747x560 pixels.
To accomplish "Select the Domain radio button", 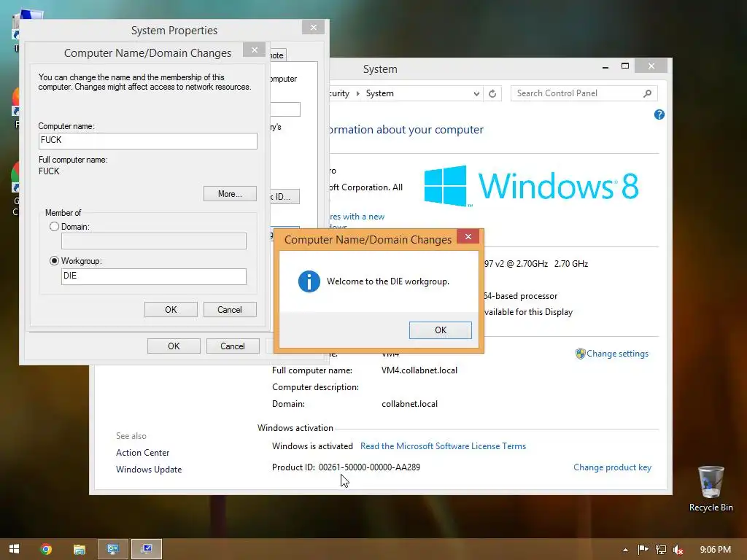I will click(x=54, y=227).
